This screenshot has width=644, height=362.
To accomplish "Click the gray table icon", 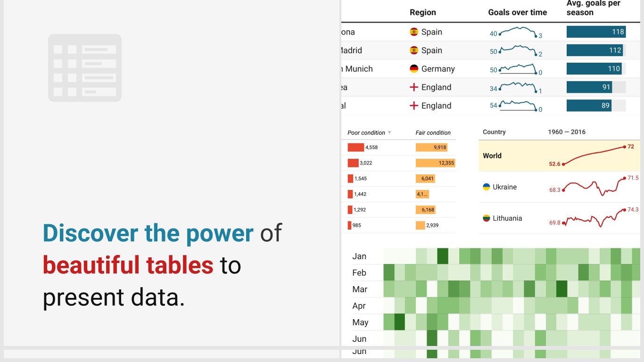I will point(85,68).
